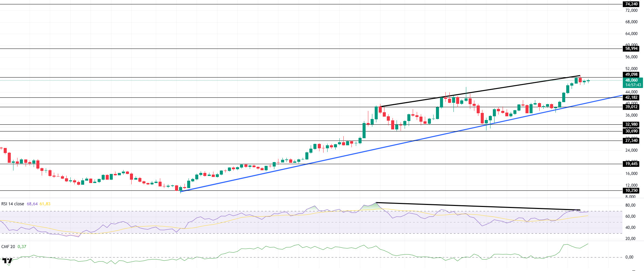Click the countdown timer 14:57:43
Screen dimensions: 644x271
pos(633,85)
